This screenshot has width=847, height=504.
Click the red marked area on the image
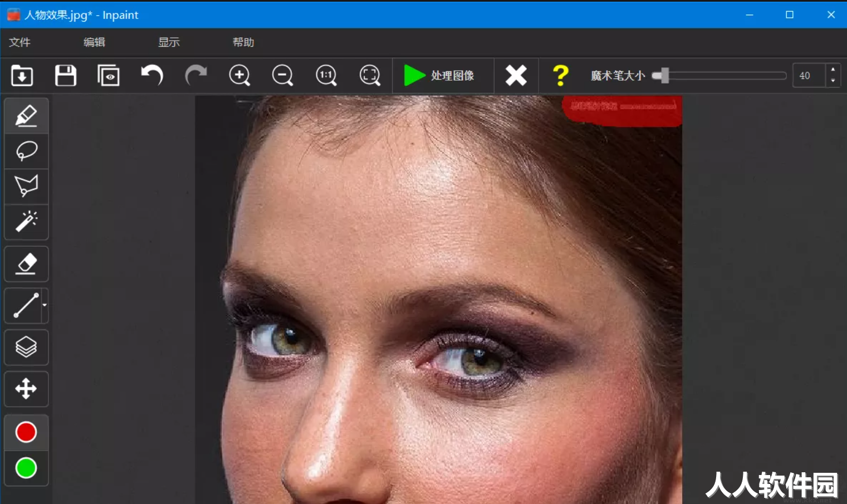(x=623, y=111)
